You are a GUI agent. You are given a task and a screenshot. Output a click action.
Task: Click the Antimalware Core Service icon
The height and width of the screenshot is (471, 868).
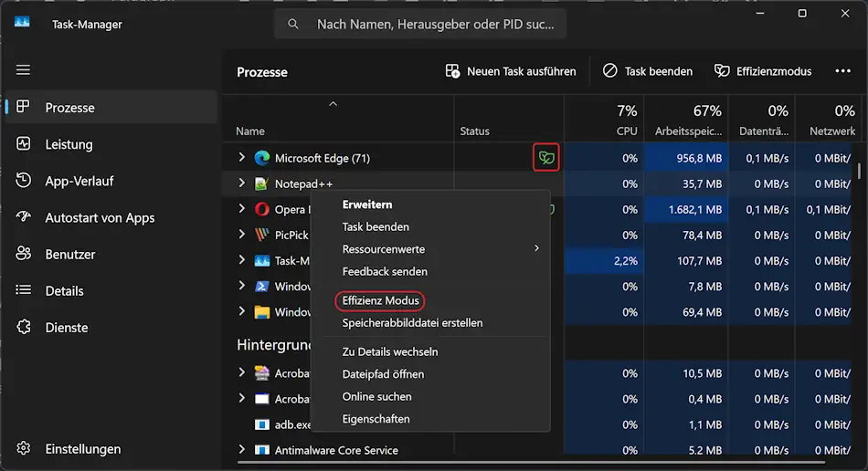point(262,450)
